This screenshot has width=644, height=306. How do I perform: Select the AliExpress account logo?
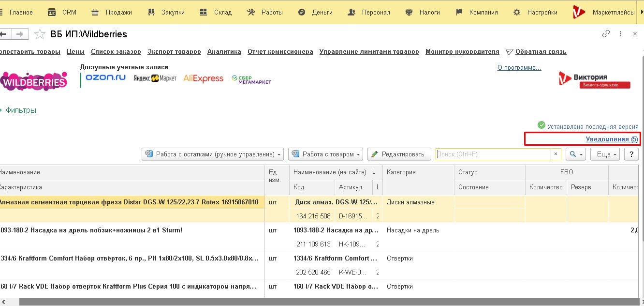(203, 78)
